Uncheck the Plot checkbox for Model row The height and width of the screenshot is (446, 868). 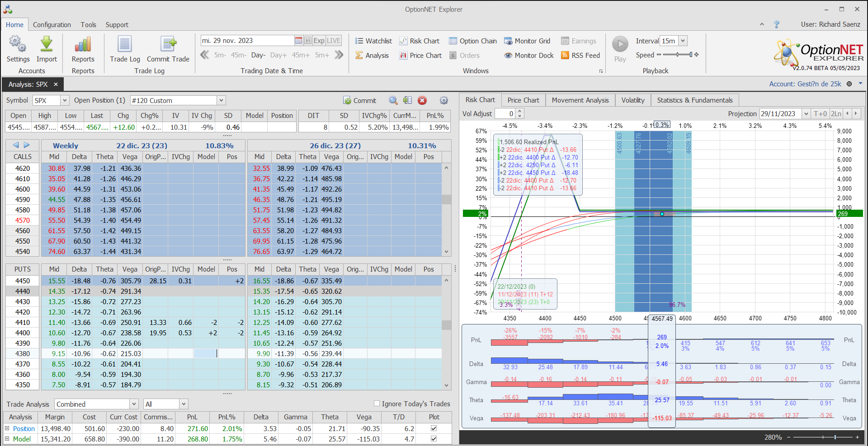(x=434, y=439)
